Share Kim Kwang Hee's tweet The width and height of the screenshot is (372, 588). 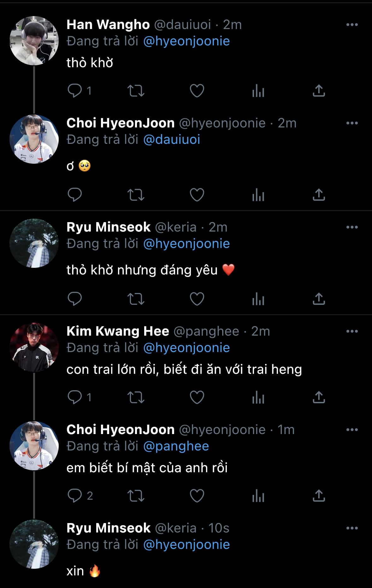pyautogui.click(x=319, y=397)
